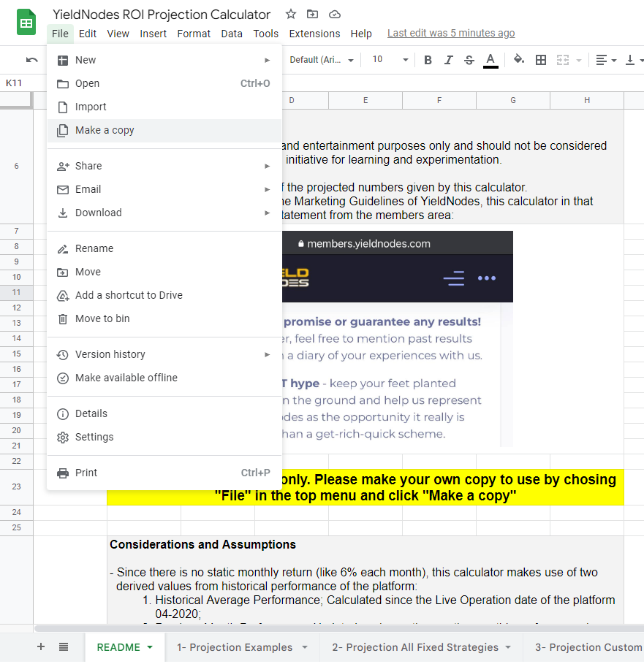Image resolution: width=644 pixels, height=664 pixels.
Task: Click the embedded YieldNodes screenshot image
Action: [398, 339]
